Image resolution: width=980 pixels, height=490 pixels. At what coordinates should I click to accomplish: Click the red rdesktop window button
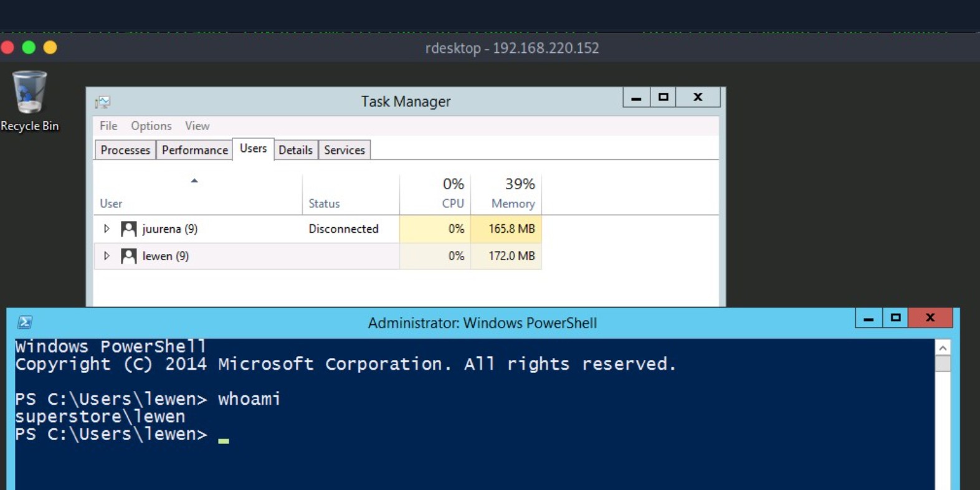pyautogui.click(x=7, y=47)
